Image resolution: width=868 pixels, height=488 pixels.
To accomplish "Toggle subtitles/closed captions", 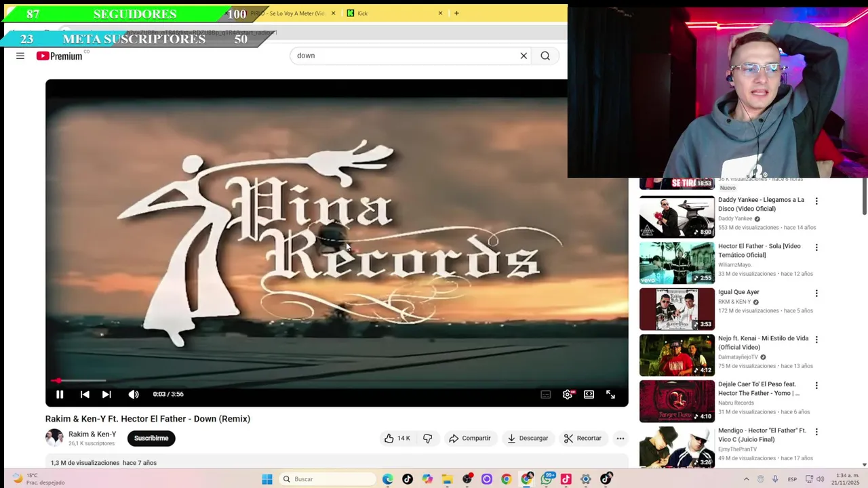I will tap(546, 394).
